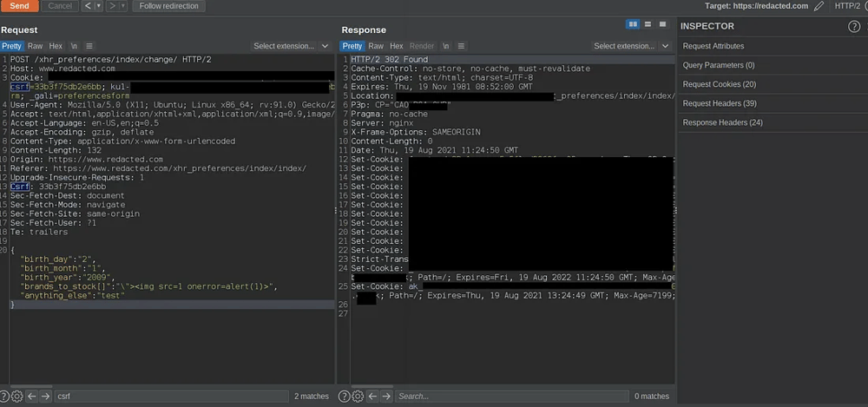This screenshot has width=868, height=407.
Task: Click the Cancel button
Action: coord(60,6)
